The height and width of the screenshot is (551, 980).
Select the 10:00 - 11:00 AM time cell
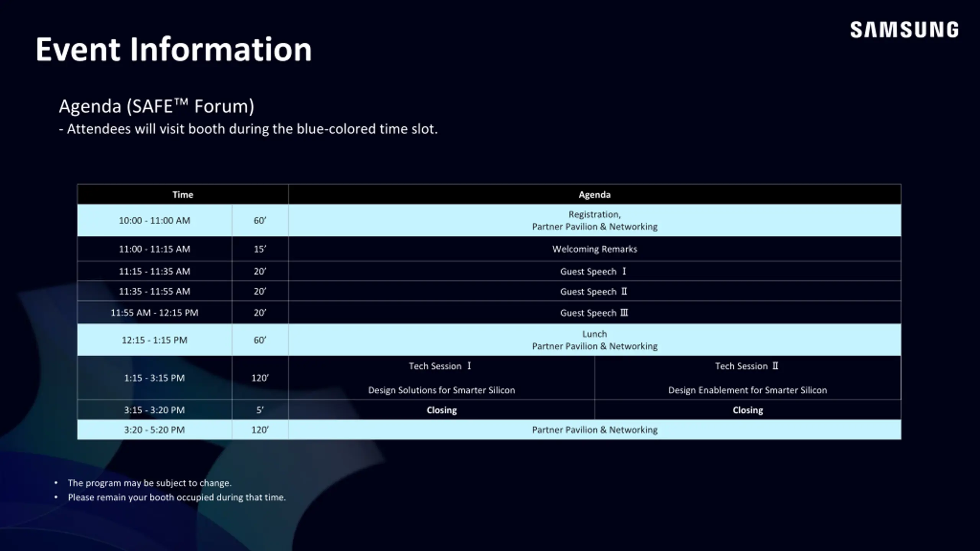tap(154, 220)
